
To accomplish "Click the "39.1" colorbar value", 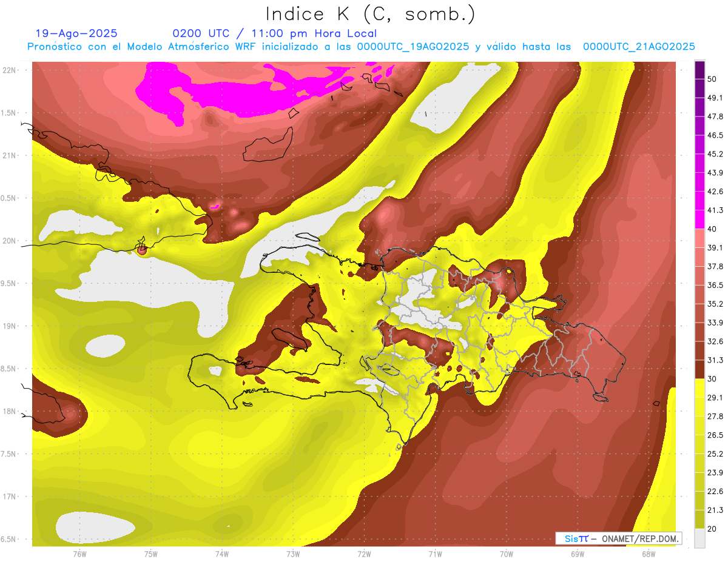I will point(715,247).
